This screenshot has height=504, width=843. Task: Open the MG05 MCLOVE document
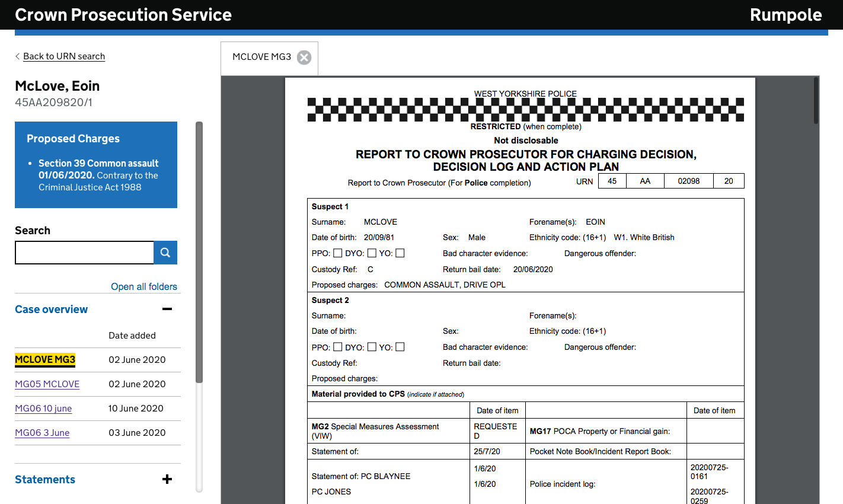[47, 384]
